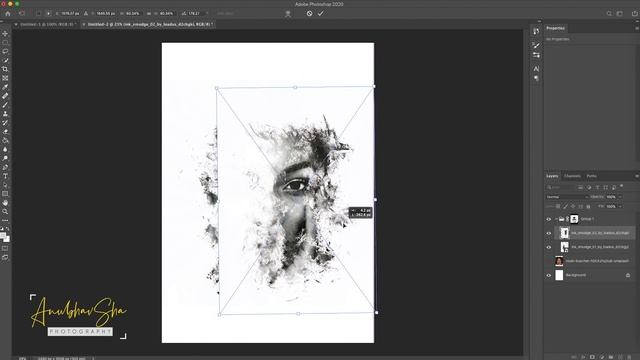Select the Lasso tool
The width and height of the screenshot is (640, 360).
coord(5,52)
